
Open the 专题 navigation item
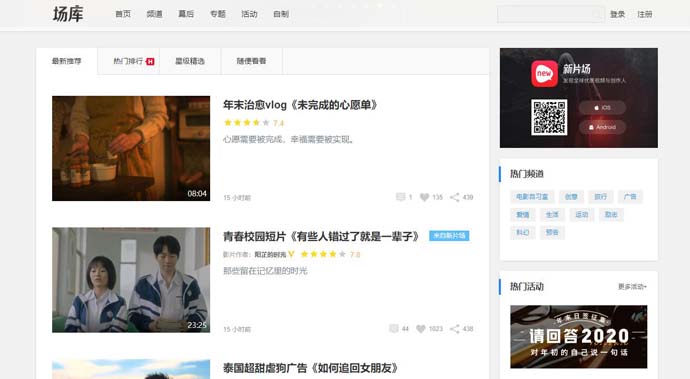(218, 14)
